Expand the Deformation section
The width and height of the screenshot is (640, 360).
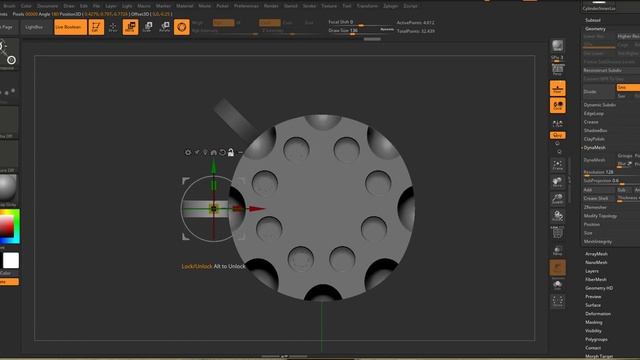tap(598, 314)
